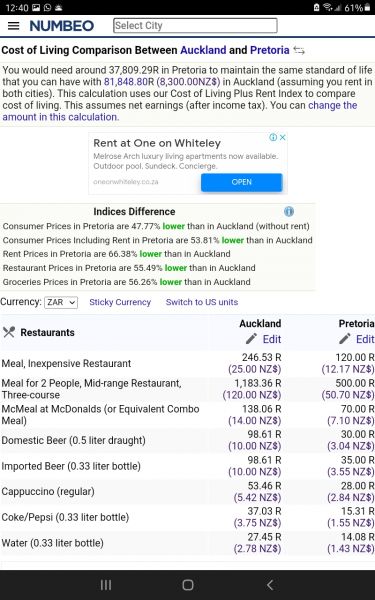This screenshot has height=600, width=375.
Task: Tap the Android recent apps button
Action: pos(106,584)
